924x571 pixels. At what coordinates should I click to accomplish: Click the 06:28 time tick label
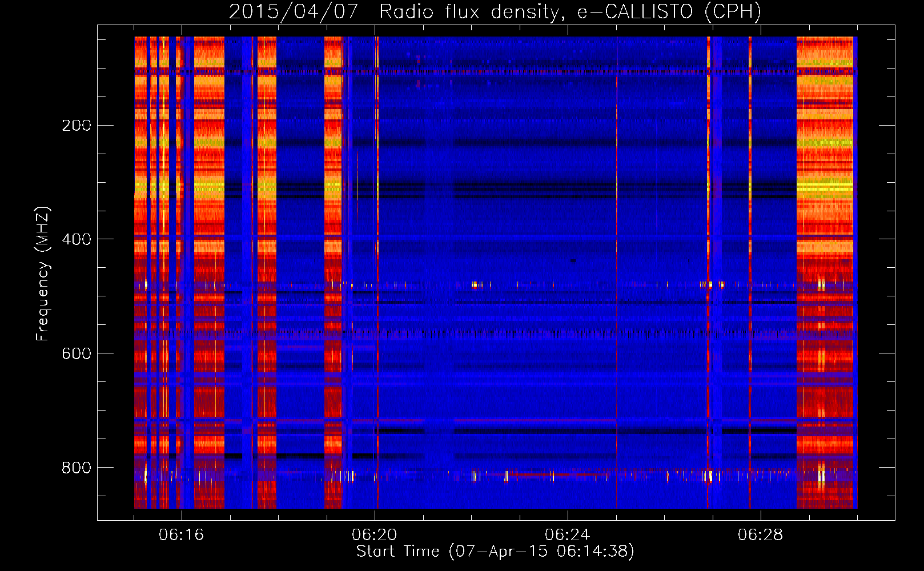pos(761,535)
